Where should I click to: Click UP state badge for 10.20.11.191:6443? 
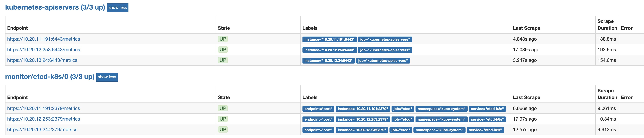[x=223, y=39]
